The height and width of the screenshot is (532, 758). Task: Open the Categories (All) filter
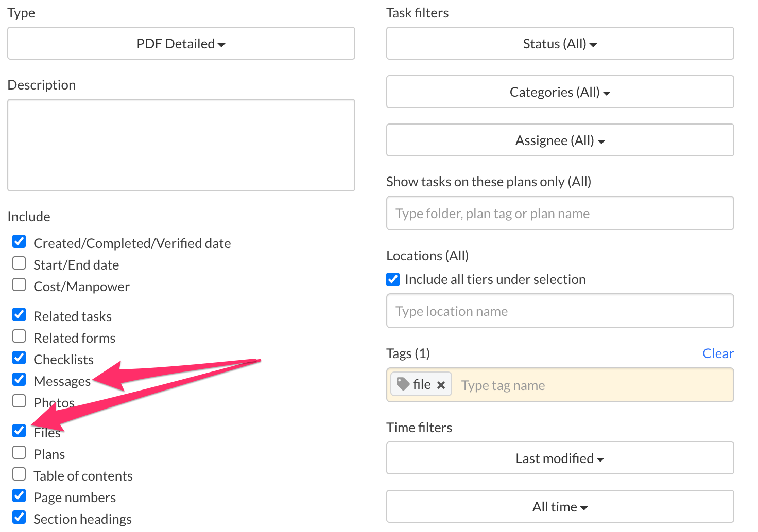[x=560, y=92]
